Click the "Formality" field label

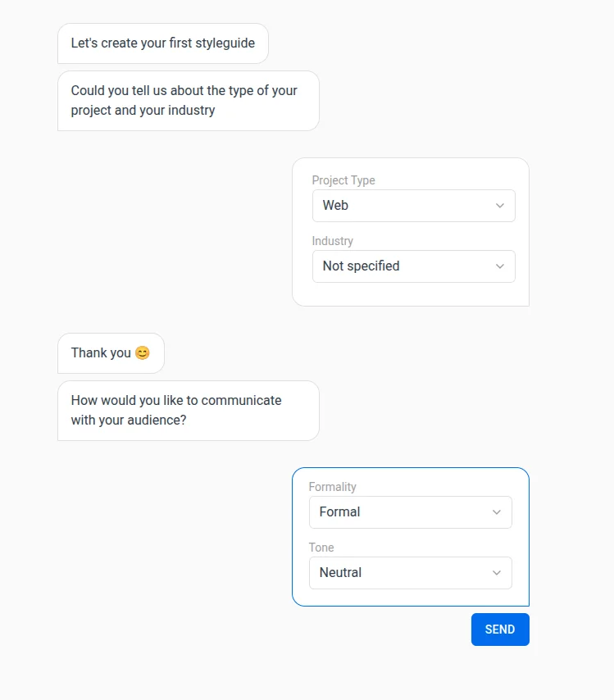pos(332,487)
